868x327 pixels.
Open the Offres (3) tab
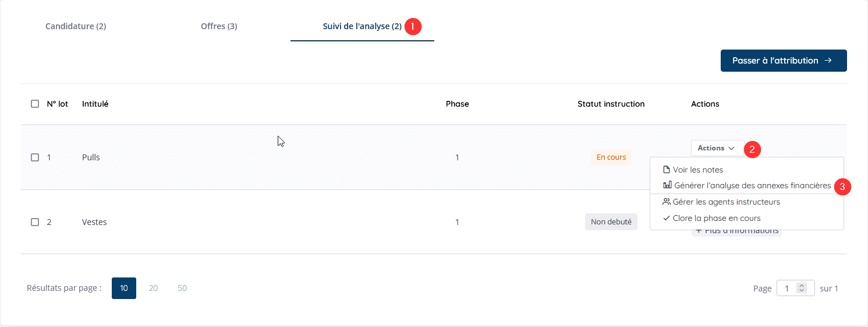(219, 26)
